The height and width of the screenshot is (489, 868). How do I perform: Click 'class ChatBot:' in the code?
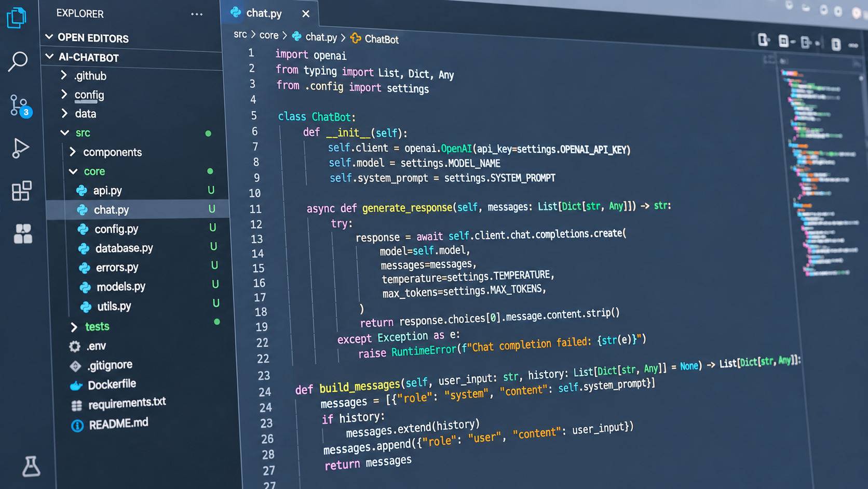click(317, 116)
